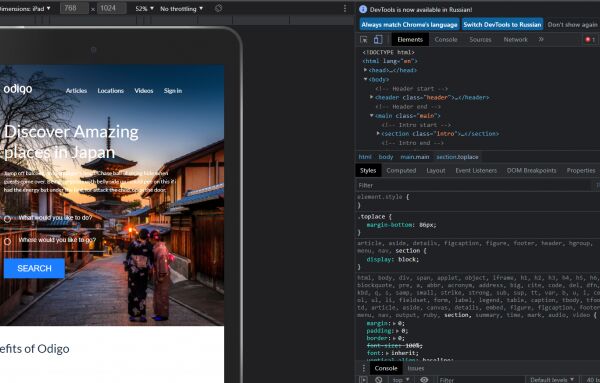Open the 52% zoom dropdown
This screenshot has width=600, height=383.
click(x=144, y=8)
